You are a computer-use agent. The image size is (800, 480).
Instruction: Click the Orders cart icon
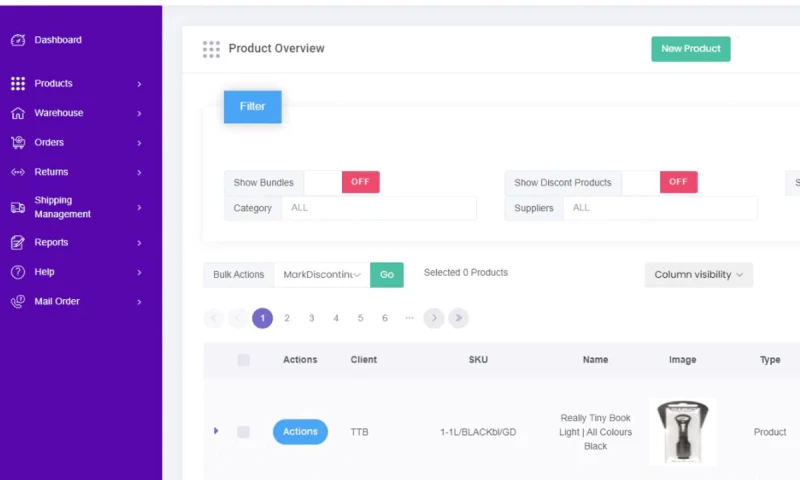[x=18, y=142]
